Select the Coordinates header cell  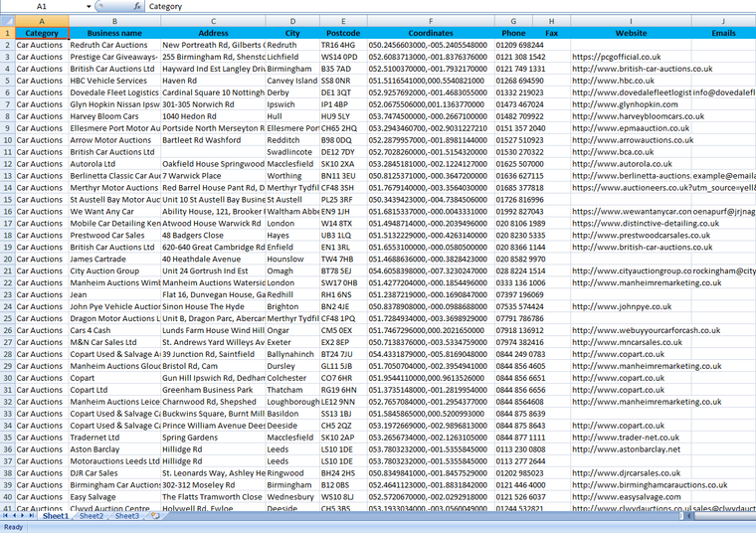431,33
